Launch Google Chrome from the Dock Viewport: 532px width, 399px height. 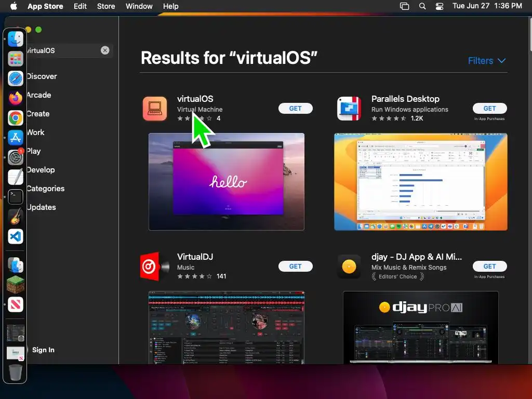coord(16,118)
